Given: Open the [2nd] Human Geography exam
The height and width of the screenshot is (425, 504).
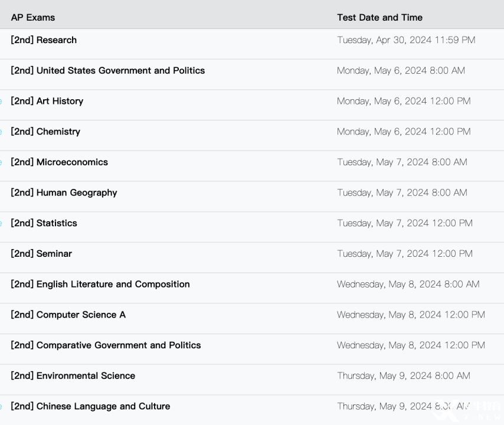Looking at the screenshot, I should tap(64, 193).
